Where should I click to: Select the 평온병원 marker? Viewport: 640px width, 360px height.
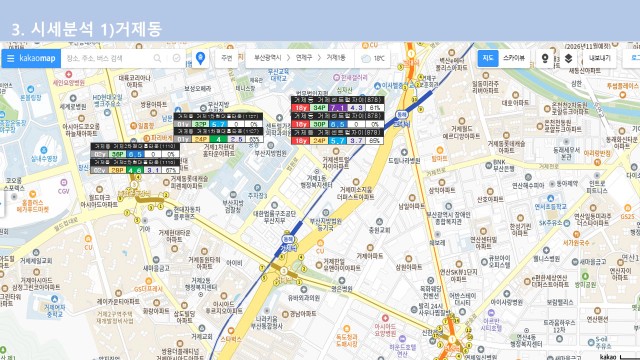[342, 280]
